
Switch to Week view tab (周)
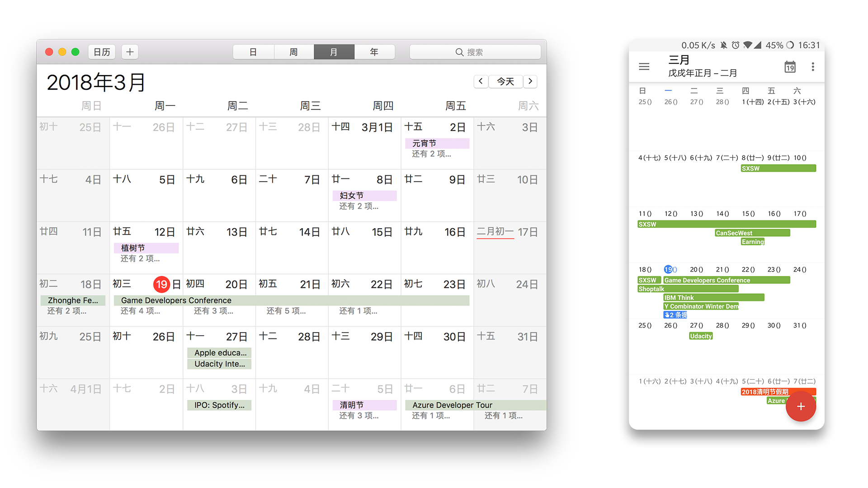coord(293,52)
